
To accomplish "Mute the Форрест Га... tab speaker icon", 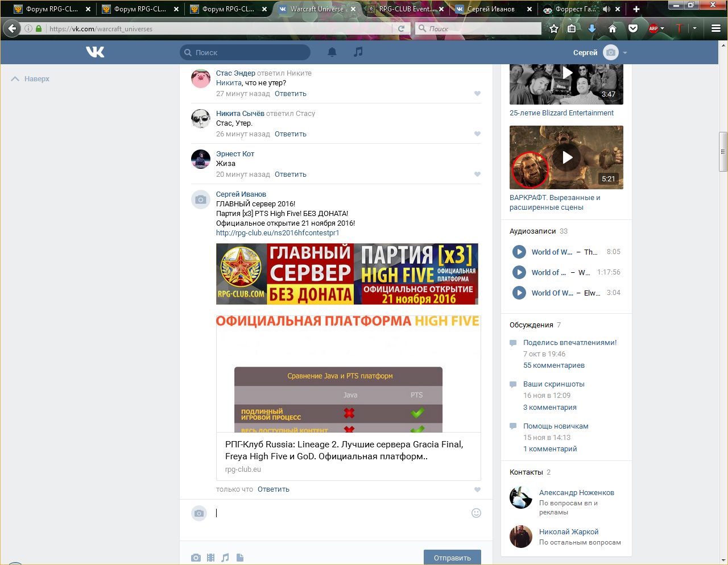I will click(x=606, y=9).
